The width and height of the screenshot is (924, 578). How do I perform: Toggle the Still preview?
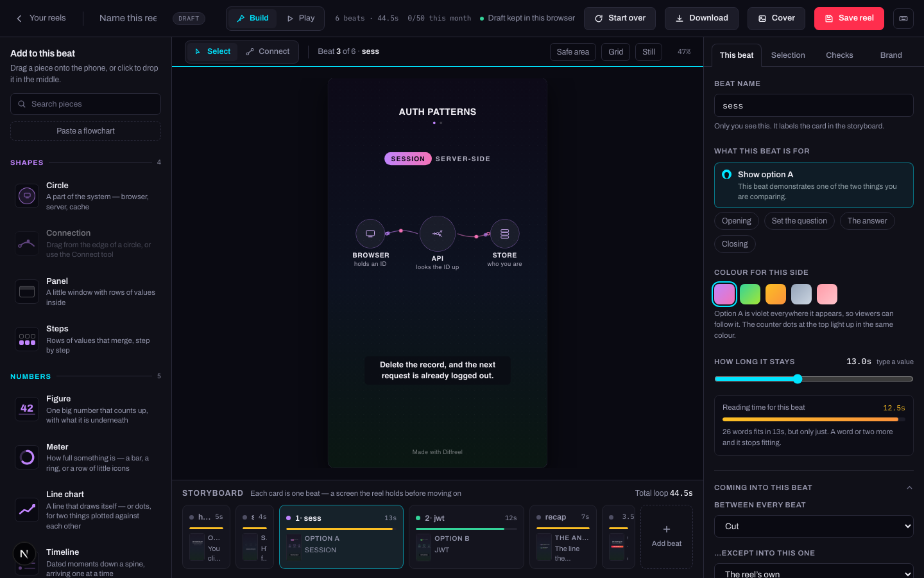(x=649, y=52)
